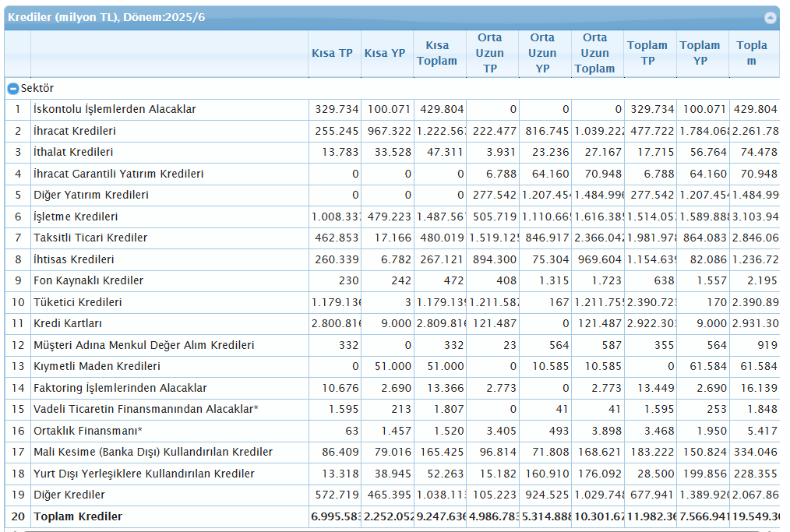Select the Orta Uzun TP column header
790x532 pixels.
pos(491,52)
